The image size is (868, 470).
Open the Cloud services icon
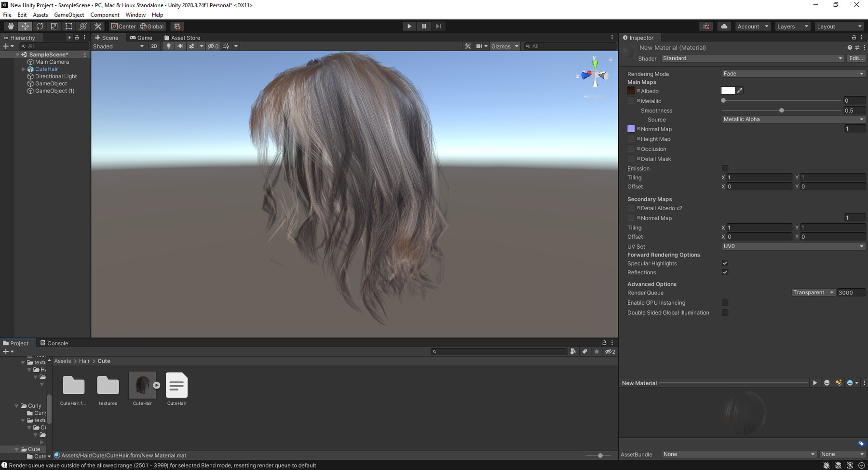[724, 27]
